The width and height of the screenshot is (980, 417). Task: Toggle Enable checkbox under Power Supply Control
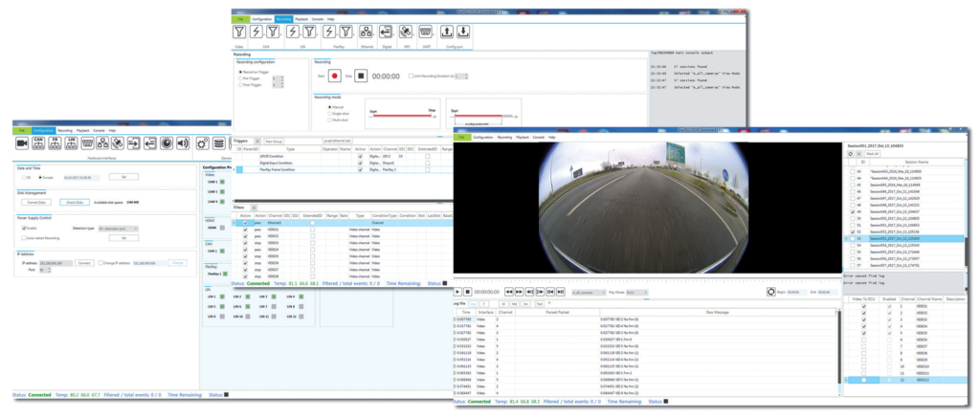(x=23, y=229)
